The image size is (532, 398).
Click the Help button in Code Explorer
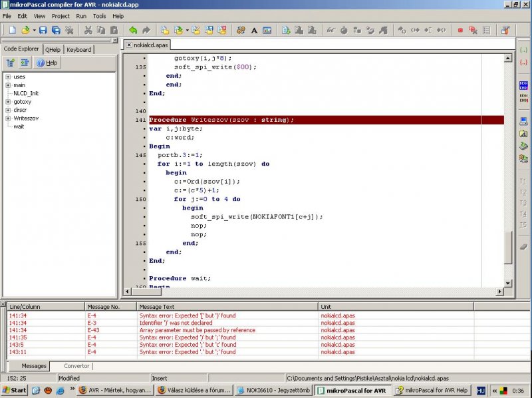click(x=47, y=63)
